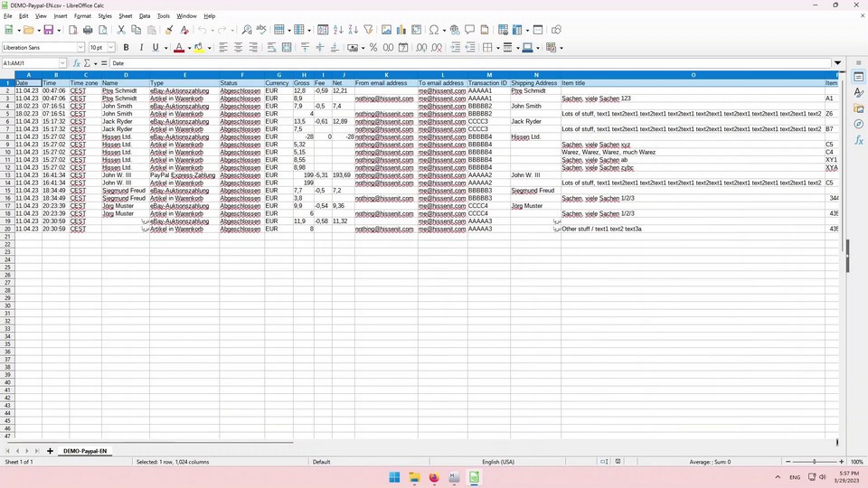Add a new sheet with plus button

(50, 451)
